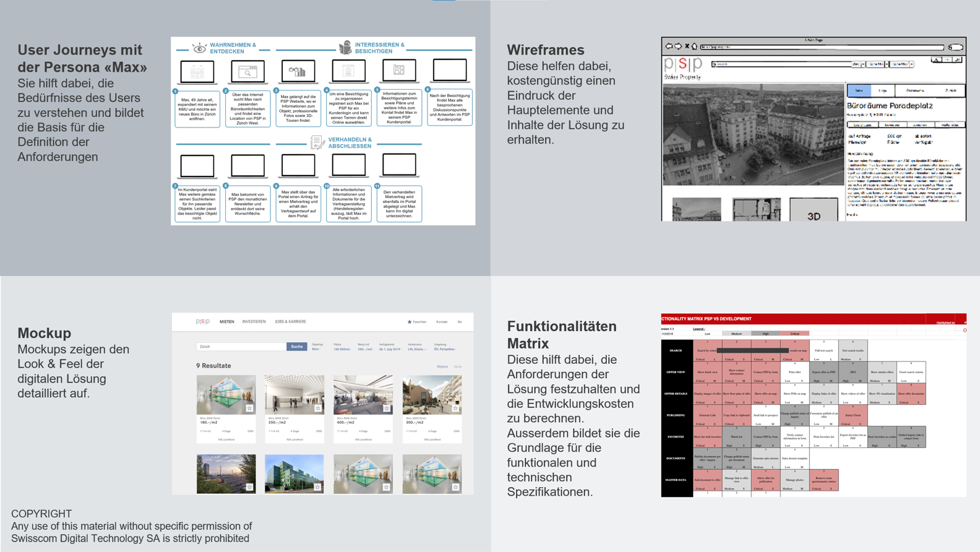Click the reader icon beside Interessieren & Besichtigen
The height and width of the screenshot is (552, 980).
pyautogui.click(x=345, y=48)
